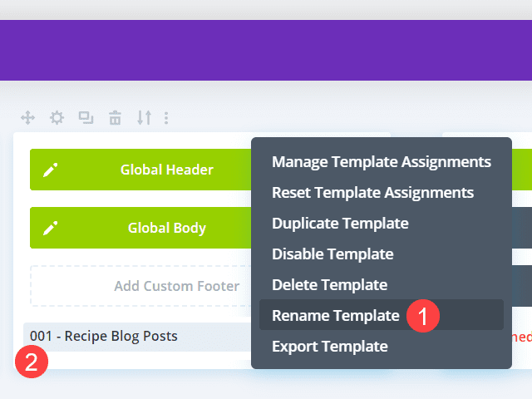Open the three-dot more options icon
This screenshot has height=399, width=532.
pyautogui.click(x=166, y=118)
